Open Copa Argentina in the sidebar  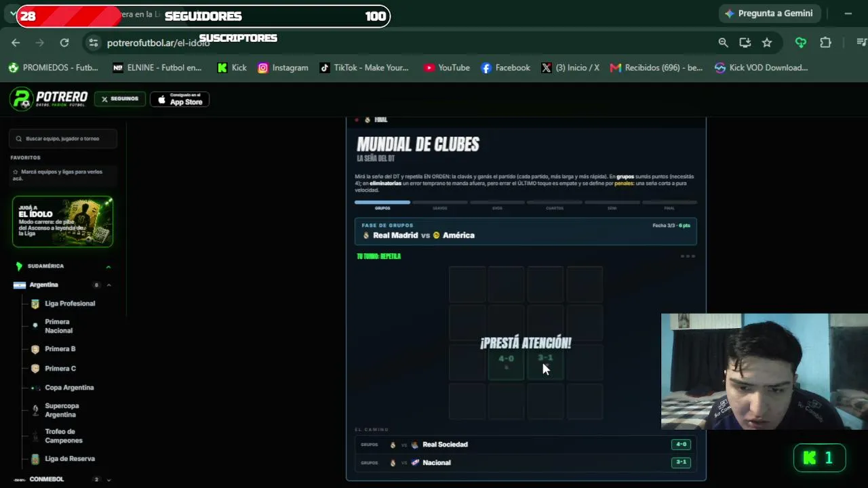point(69,388)
